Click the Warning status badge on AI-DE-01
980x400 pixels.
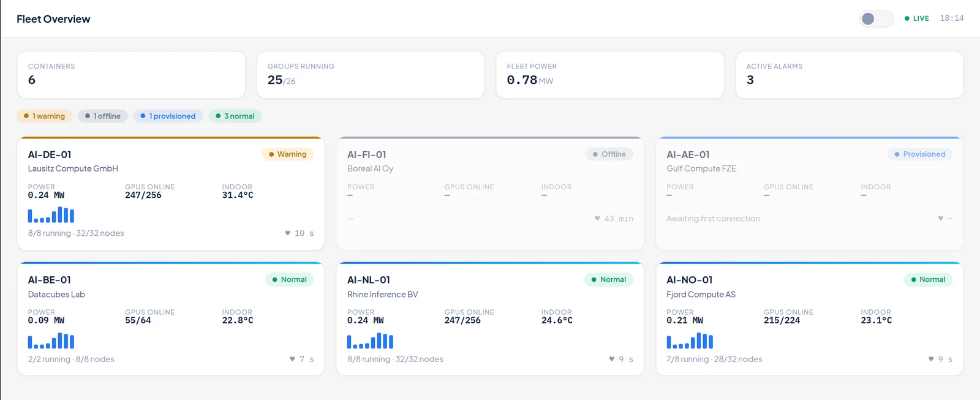pyautogui.click(x=288, y=154)
